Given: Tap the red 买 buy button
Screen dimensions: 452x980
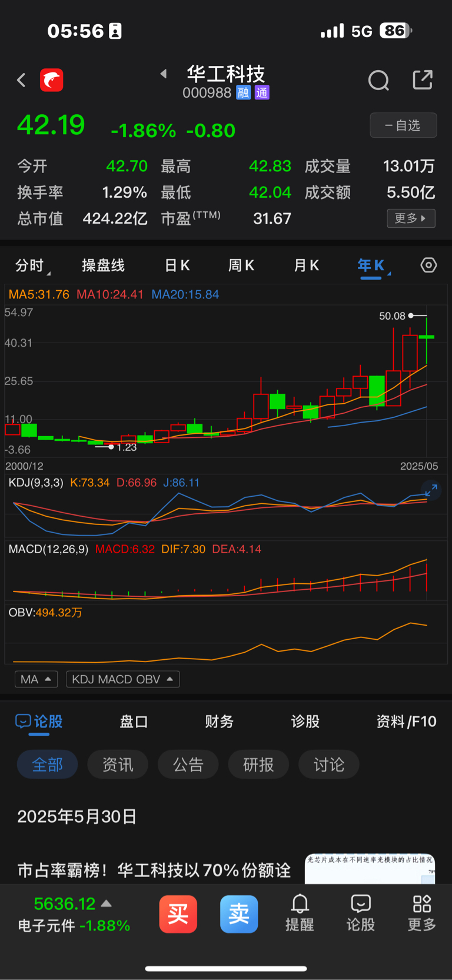Looking at the screenshot, I should tap(178, 914).
